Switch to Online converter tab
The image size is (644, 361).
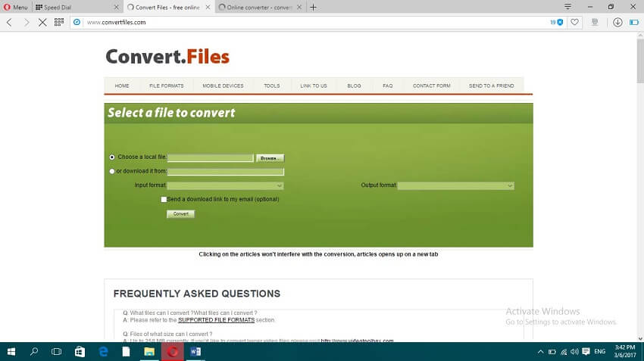pos(260,7)
